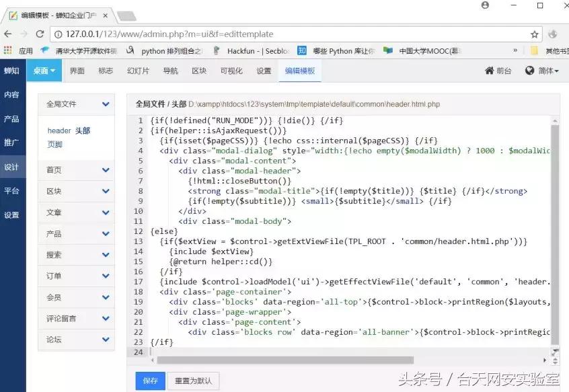Viewport: 569px width, 392px height.
Task: Show more bookmarks chevron
Action: tap(515, 50)
